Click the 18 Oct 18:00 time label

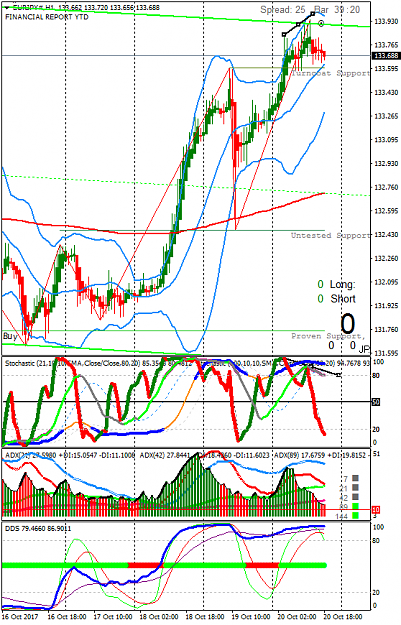coord(205,617)
